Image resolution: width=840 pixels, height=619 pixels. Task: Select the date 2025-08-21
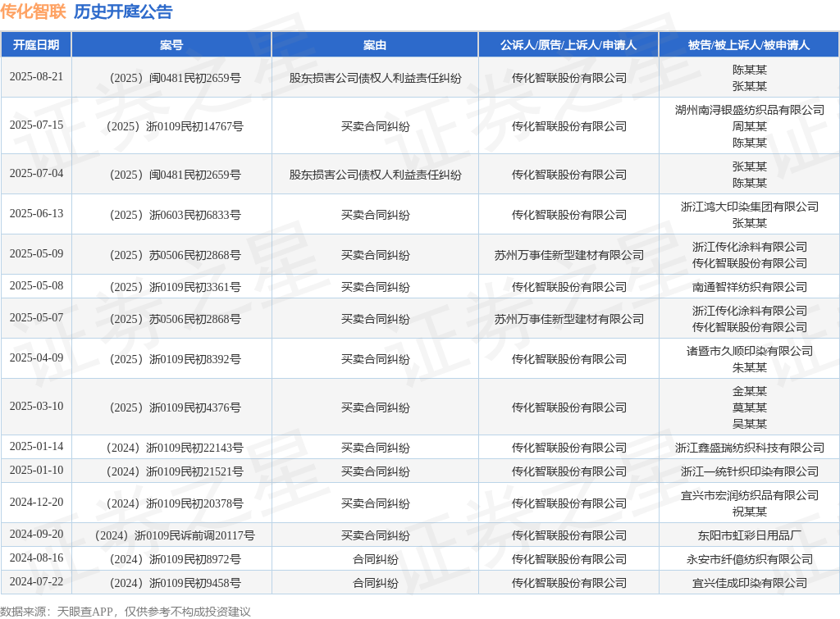tap(36, 76)
